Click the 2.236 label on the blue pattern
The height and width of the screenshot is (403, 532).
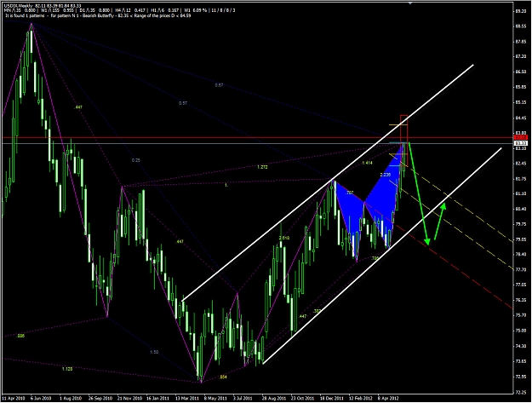tap(385, 175)
